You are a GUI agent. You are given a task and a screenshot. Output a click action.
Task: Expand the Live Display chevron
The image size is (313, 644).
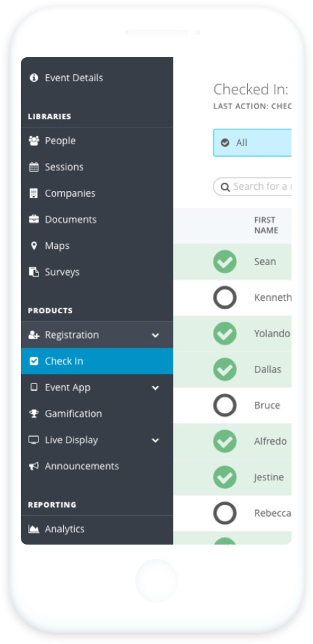click(156, 441)
